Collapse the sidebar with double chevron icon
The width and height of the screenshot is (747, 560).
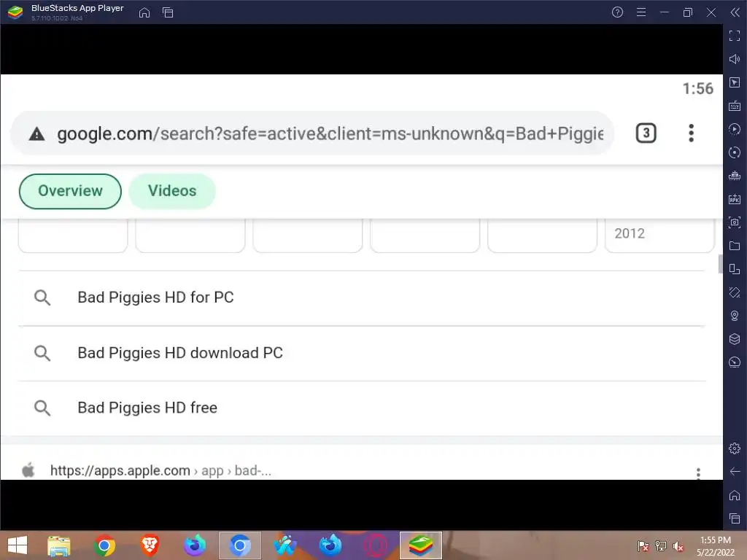click(735, 12)
